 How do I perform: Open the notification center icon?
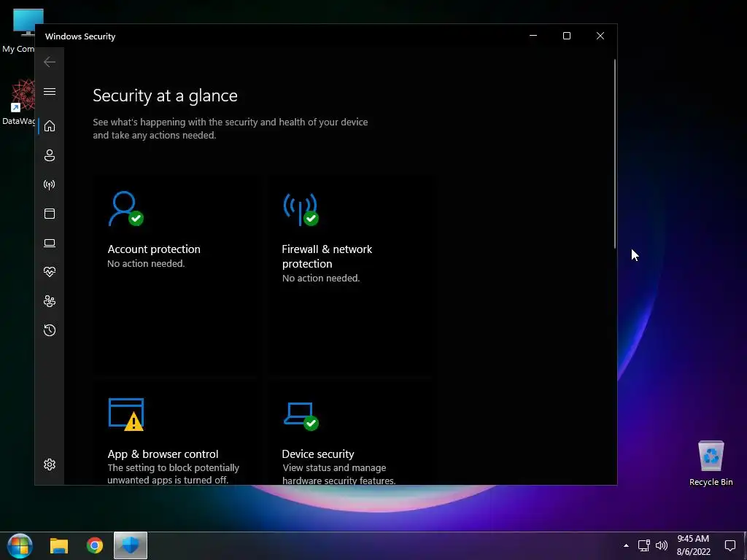(729, 545)
